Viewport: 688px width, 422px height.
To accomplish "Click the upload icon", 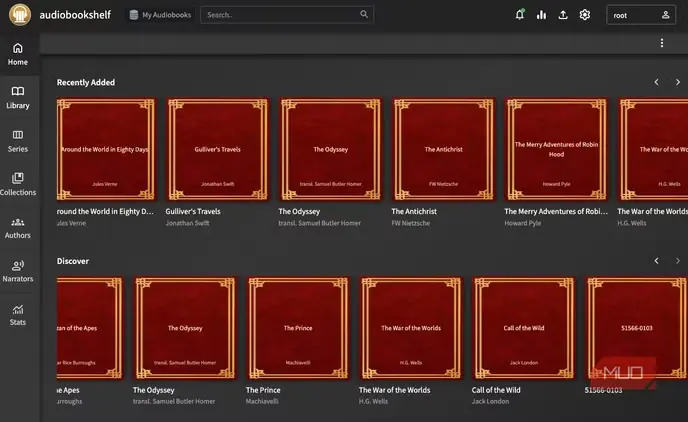I will tap(563, 15).
